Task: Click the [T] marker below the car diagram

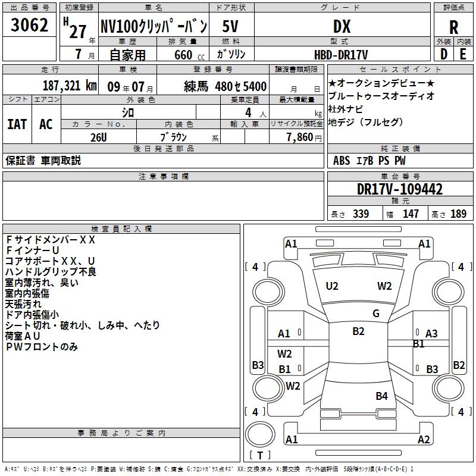Action: coord(259,456)
